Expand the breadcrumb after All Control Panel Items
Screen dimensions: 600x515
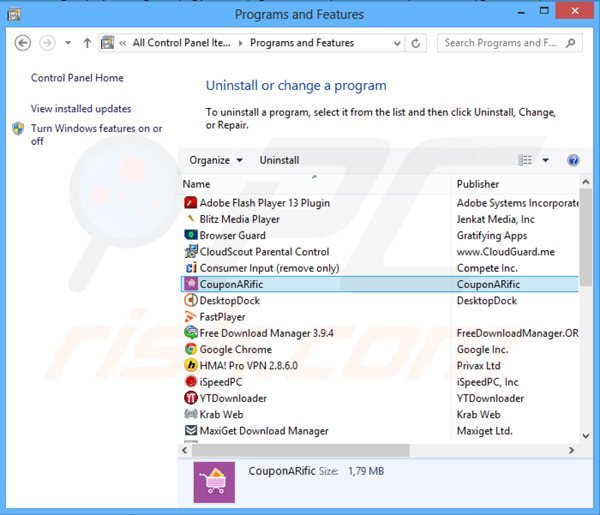click(240, 43)
